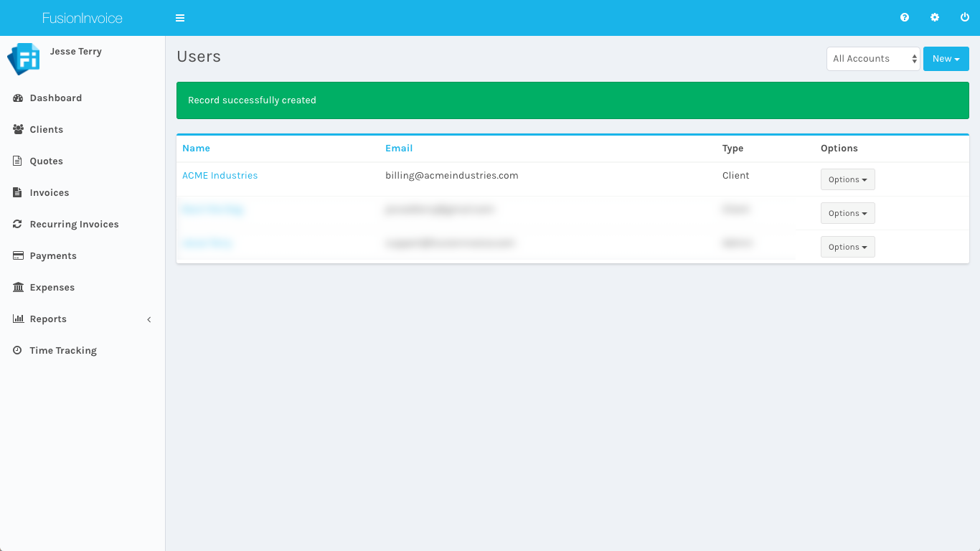Click the hamburger menu toggle icon
The width and height of the screenshot is (980, 551).
click(x=180, y=18)
